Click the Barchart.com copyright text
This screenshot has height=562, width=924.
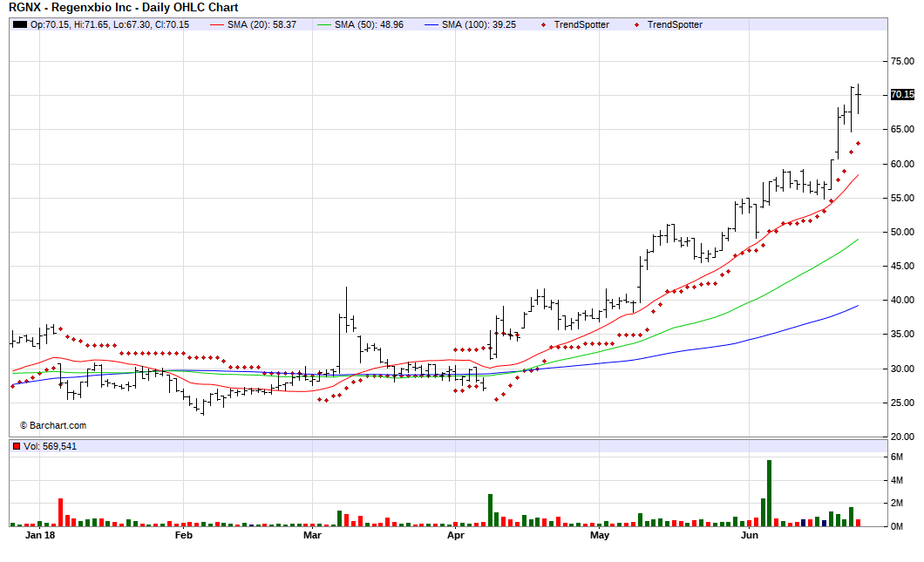click(53, 425)
